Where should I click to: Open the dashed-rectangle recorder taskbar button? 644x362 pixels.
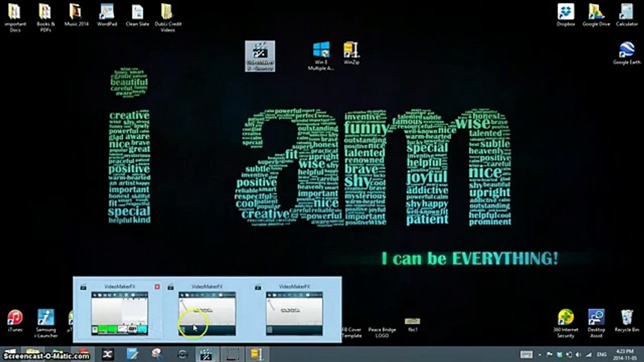click(231, 354)
